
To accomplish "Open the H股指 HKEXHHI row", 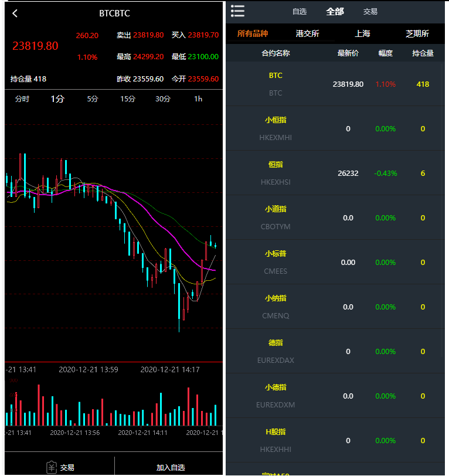I will tap(335, 441).
